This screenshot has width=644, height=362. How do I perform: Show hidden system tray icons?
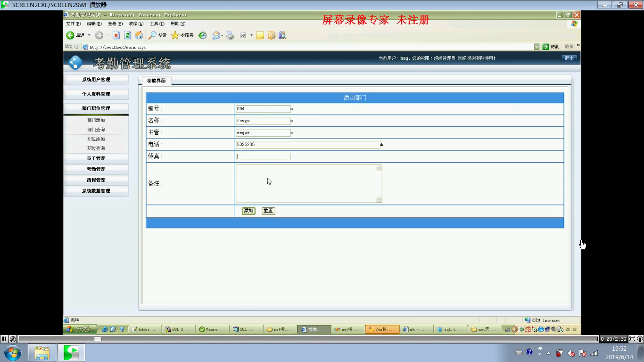pos(548,353)
